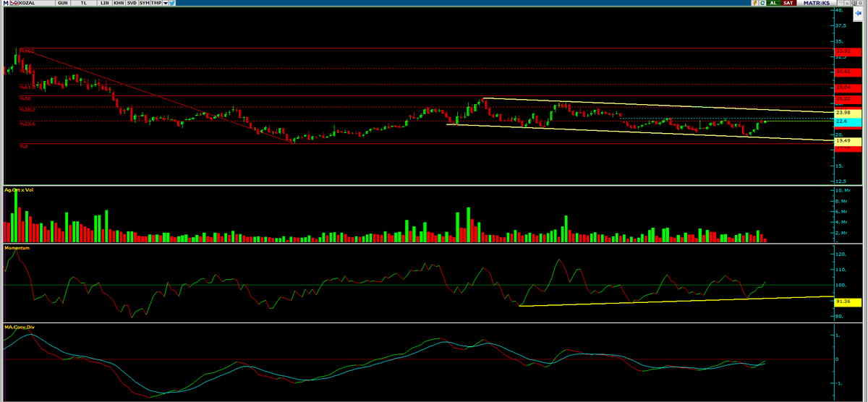Click the last small square title bar icon
Image resolution: width=868 pixels, height=402 pixels.
860,3
